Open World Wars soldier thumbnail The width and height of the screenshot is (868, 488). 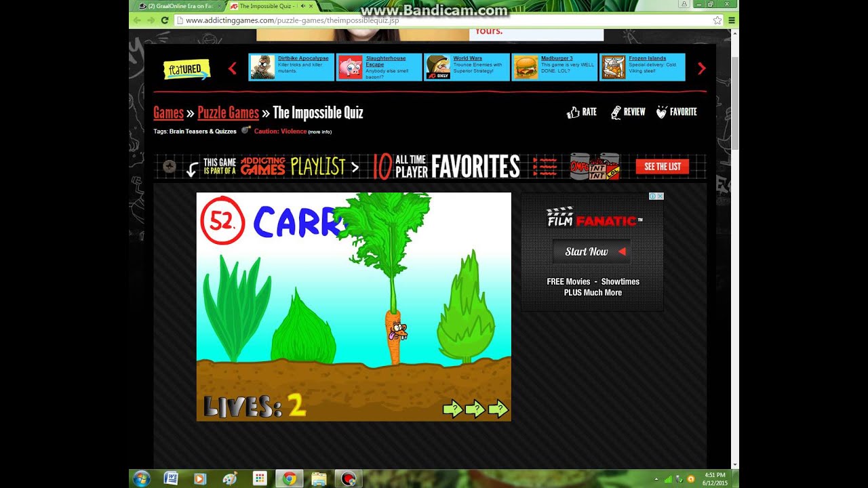(x=438, y=67)
